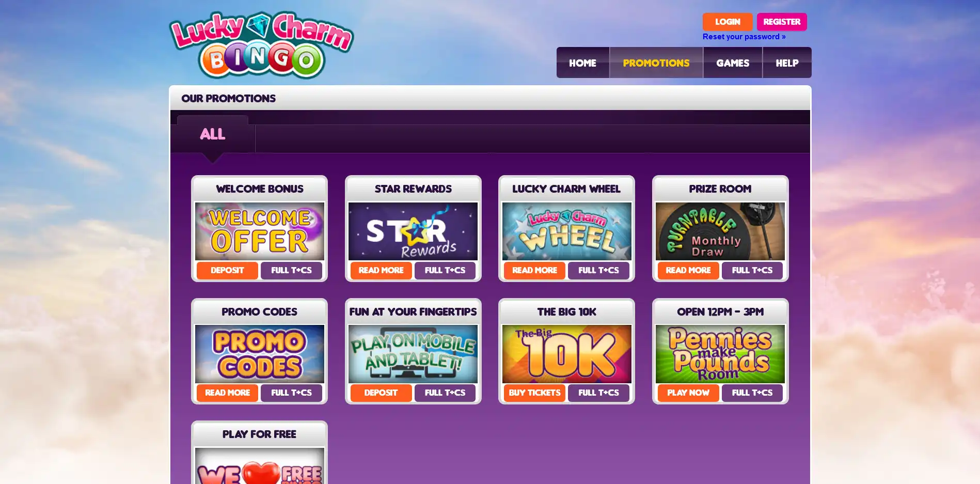Open The Big 10K banner image
The image size is (980, 484).
567,354
